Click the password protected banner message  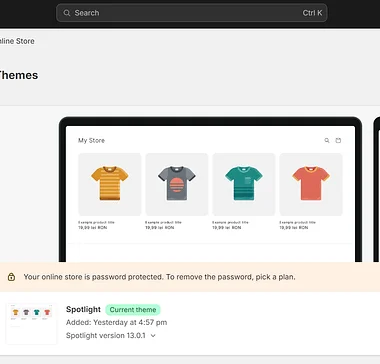pos(159,277)
